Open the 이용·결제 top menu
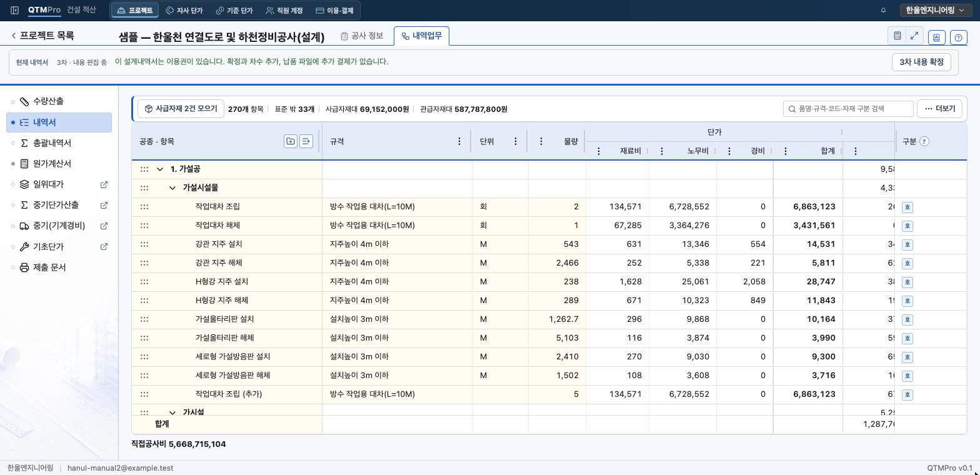Viewport: 980px width, 475px height. pos(334,11)
